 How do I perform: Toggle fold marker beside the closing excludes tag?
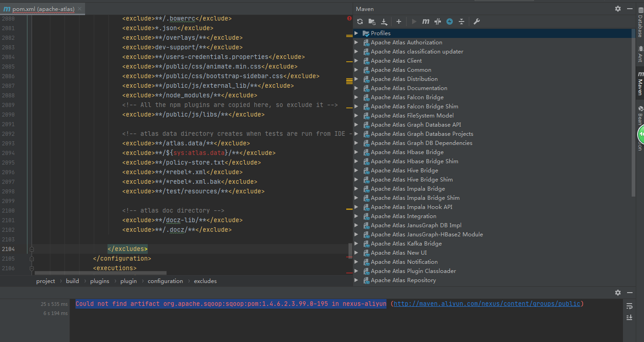pyautogui.click(x=32, y=249)
